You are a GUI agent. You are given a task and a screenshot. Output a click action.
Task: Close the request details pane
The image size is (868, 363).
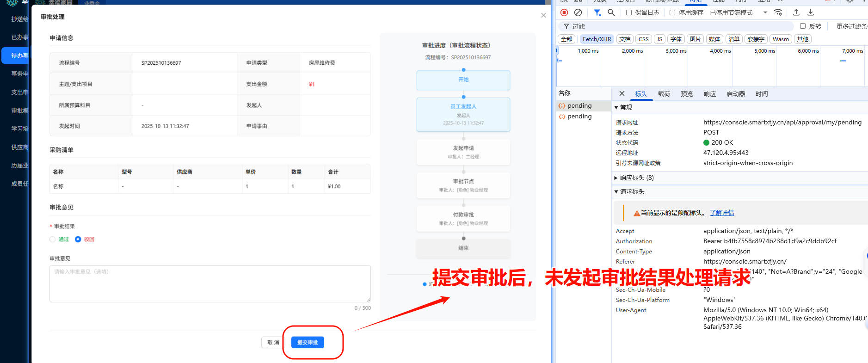(x=622, y=93)
